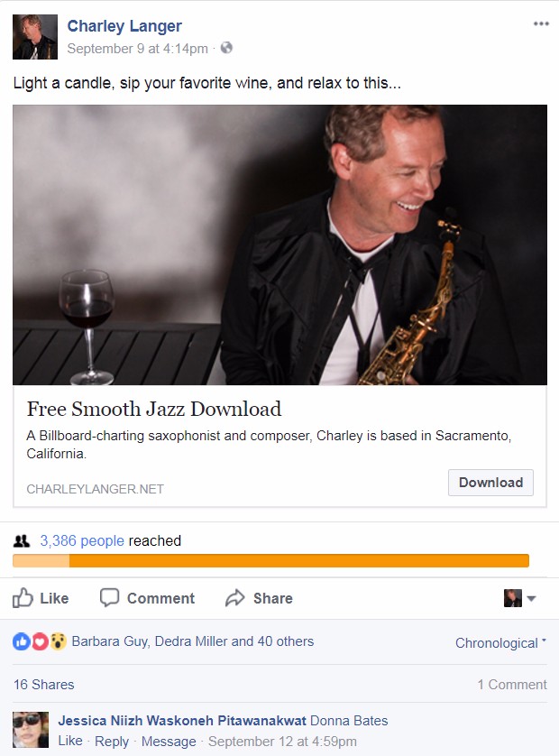This screenshot has width=559, height=756.
Task: Click the blue Like reaction icon
Action: [x=22, y=641]
